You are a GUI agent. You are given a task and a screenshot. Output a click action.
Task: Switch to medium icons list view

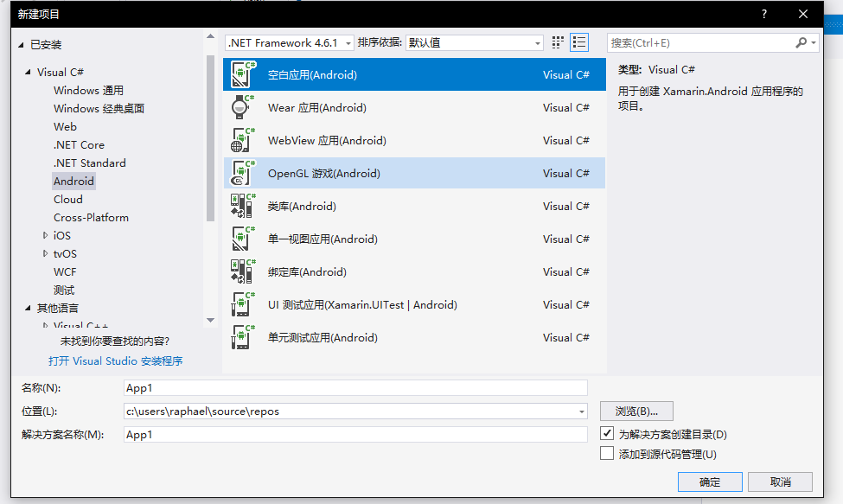pos(579,42)
